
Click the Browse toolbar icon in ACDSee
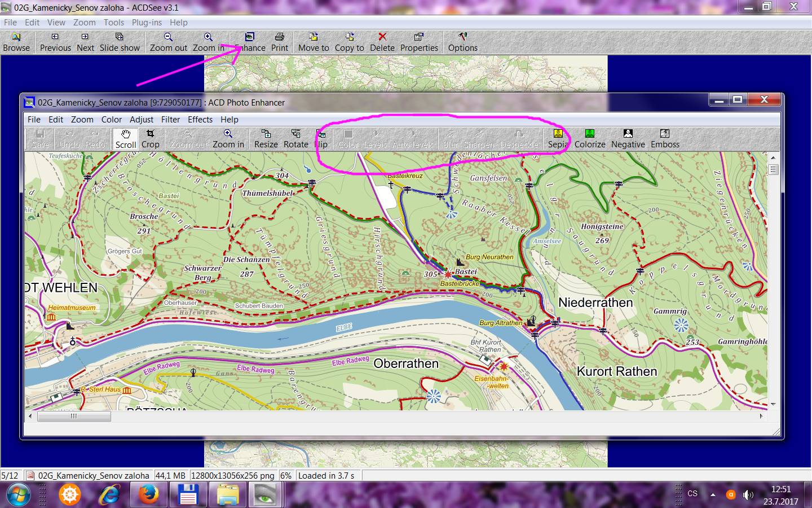16,42
